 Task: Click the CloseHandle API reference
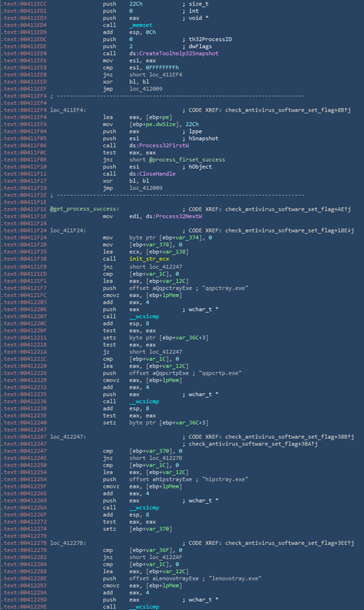[x=157, y=174]
